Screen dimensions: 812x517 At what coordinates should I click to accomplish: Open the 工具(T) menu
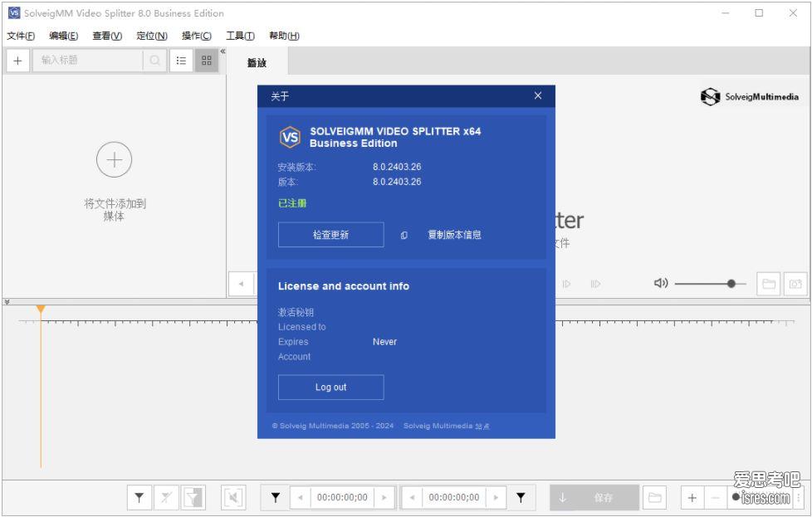(x=240, y=36)
